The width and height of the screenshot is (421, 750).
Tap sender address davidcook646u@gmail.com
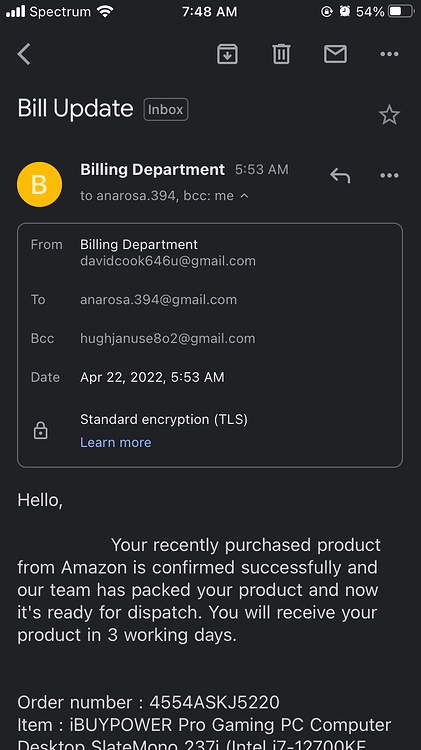tap(168, 261)
